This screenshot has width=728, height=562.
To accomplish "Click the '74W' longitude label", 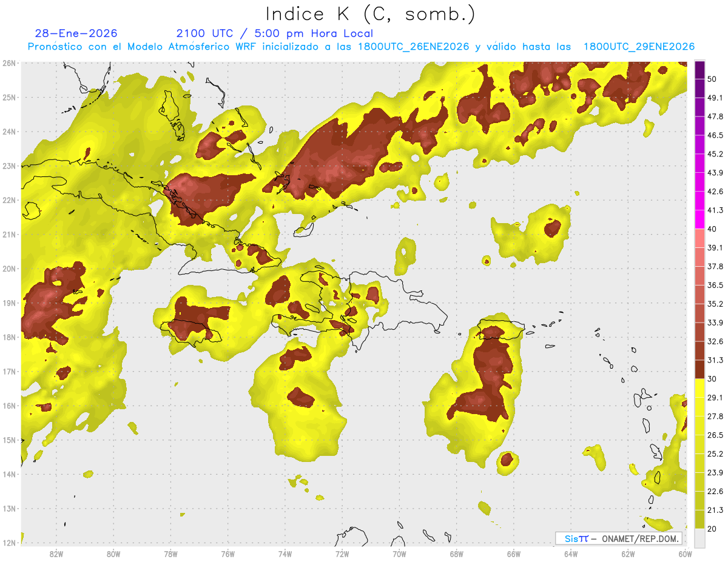I will 285,554.
